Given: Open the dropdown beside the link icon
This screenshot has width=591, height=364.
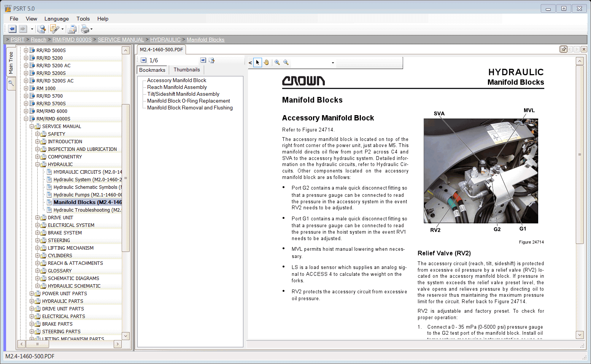Looking at the screenshot, I should tap(62, 29).
